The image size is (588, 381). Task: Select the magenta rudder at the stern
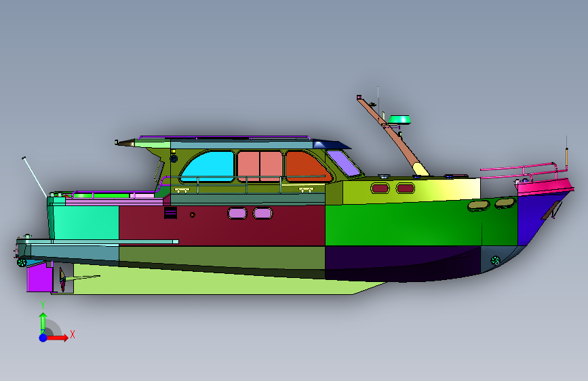pyautogui.click(x=39, y=278)
